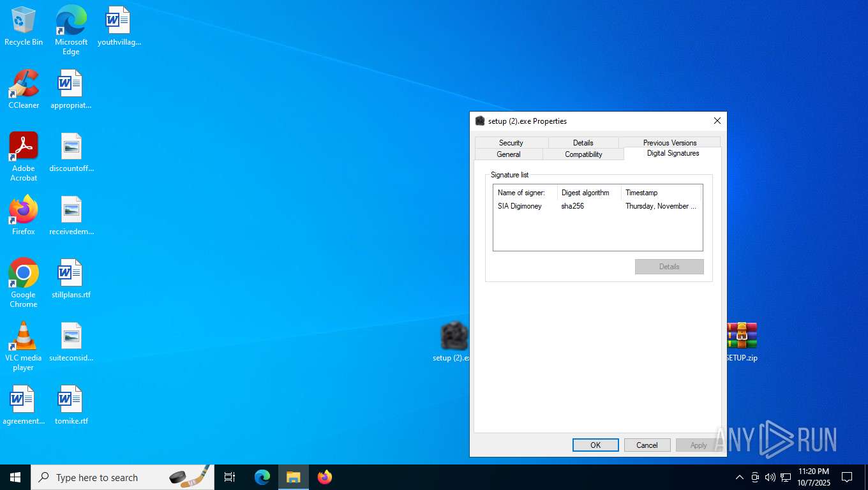Image resolution: width=868 pixels, height=490 pixels.
Task: Select the youthvillag... Word document icon
Action: click(119, 26)
